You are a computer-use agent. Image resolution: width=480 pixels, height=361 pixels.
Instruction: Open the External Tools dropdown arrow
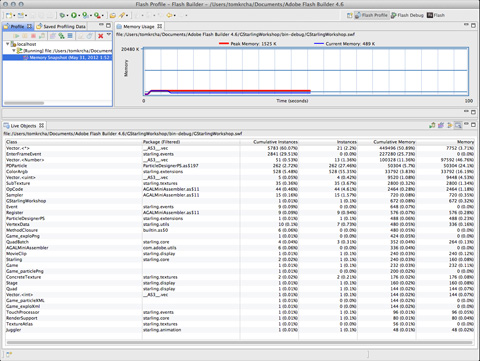coord(103,16)
